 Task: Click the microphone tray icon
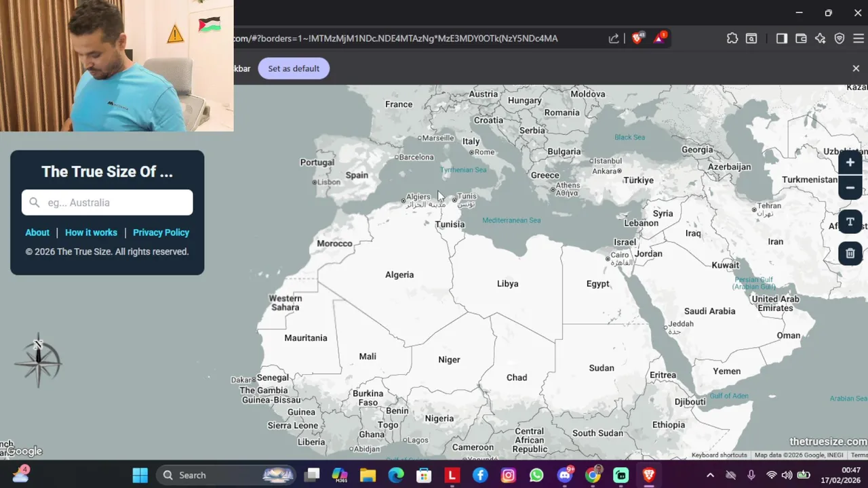(x=751, y=475)
